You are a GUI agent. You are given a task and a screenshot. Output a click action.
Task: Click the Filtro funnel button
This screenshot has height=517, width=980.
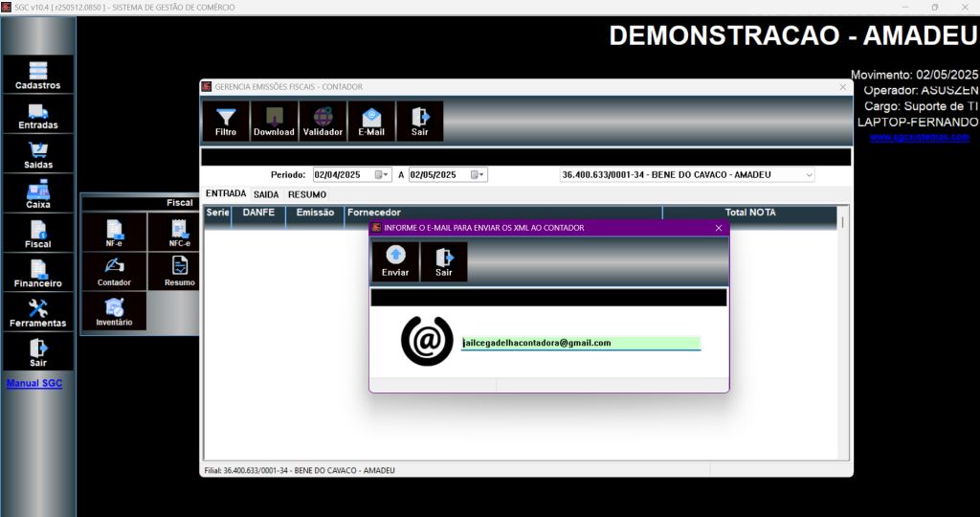point(226,122)
